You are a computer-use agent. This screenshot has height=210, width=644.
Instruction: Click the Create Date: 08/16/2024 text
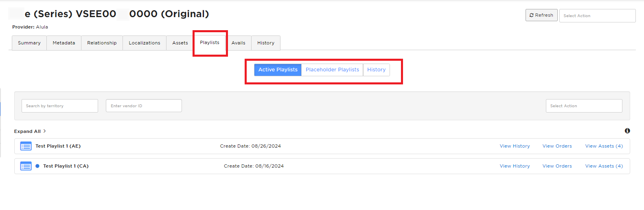254,166
